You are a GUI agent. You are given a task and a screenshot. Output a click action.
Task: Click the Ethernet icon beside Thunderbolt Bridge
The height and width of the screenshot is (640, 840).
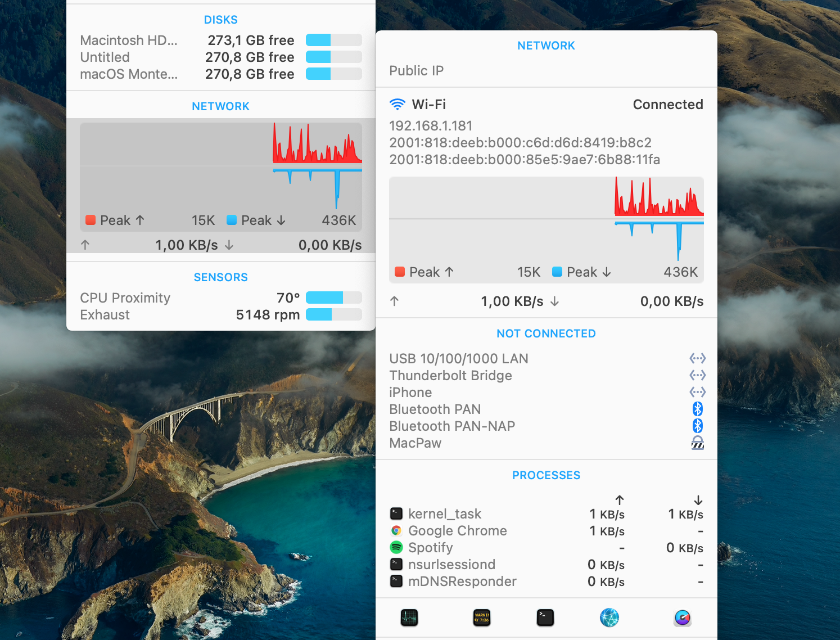pos(697,375)
